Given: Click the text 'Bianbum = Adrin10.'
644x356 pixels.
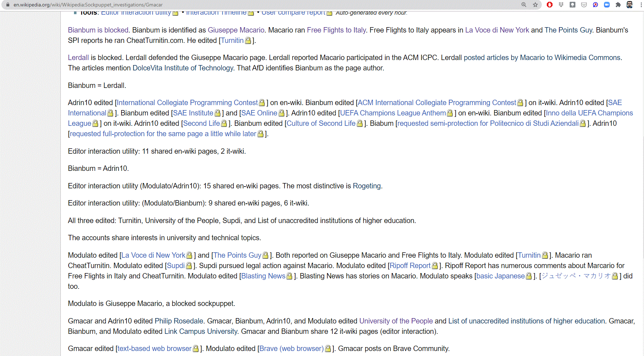Looking at the screenshot, I should (98, 168).
